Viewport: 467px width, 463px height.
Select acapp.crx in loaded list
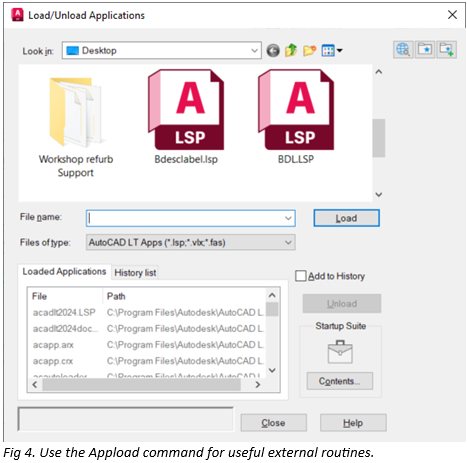pos(147,361)
